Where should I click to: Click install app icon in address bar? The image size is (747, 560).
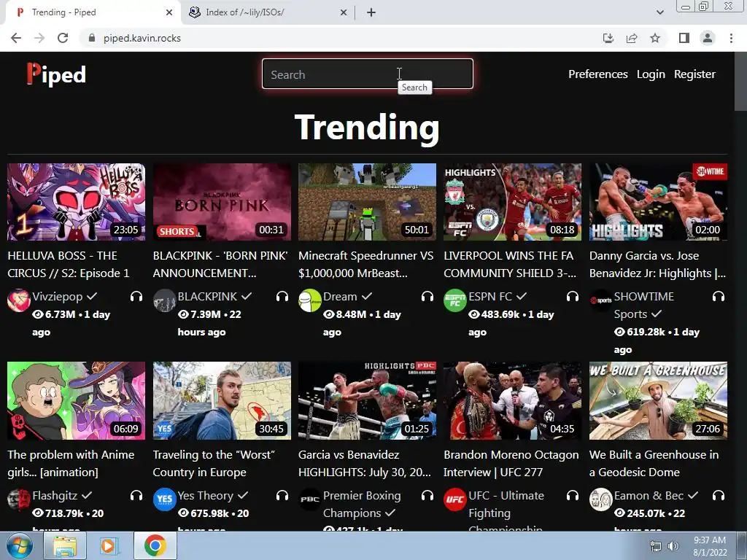tap(608, 38)
